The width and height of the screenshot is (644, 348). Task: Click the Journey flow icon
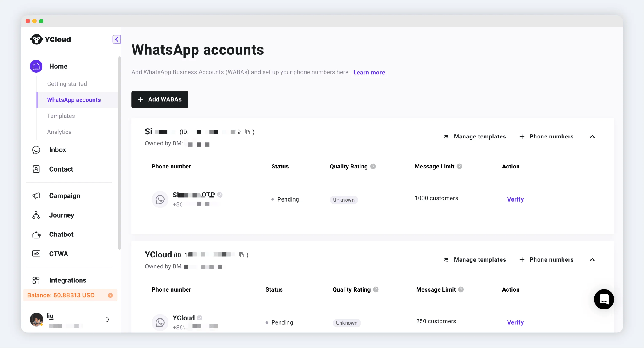[x=36, y=215]
